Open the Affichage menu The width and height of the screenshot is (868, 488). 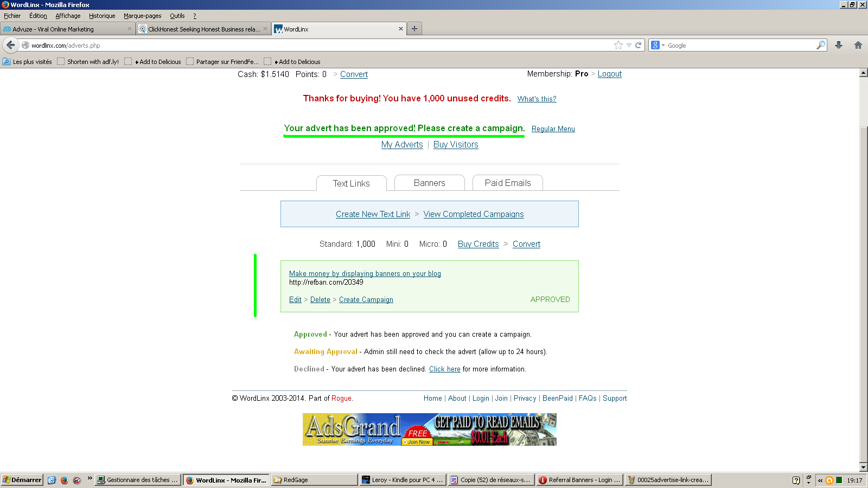[x=68, y=16]
